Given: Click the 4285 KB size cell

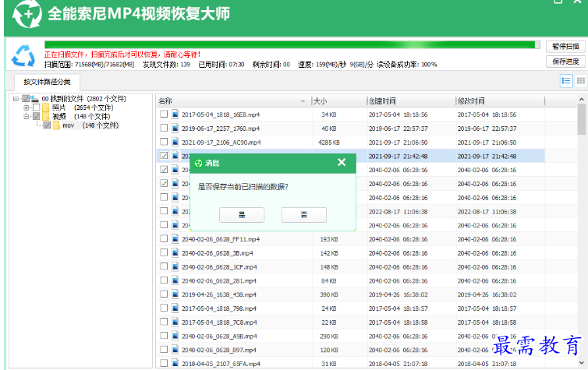Looking at the screenshot, I should tap(329, 143).
